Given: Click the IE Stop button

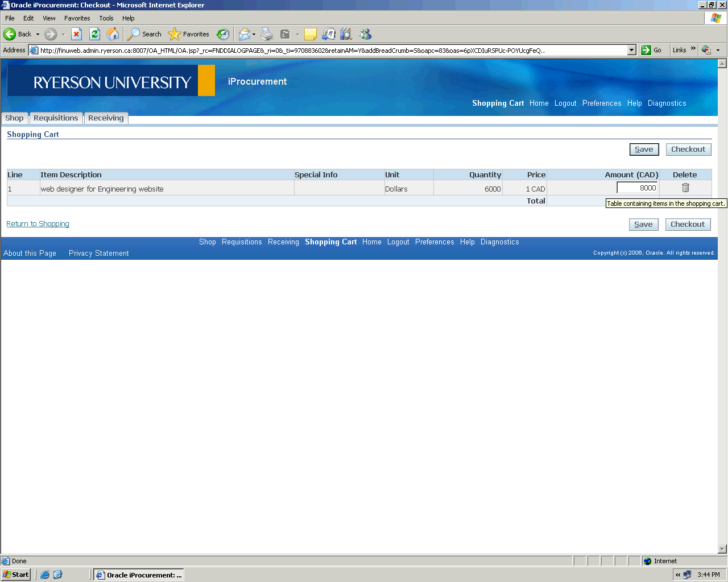Looking at the screenshot, I should tap(77, 34).
